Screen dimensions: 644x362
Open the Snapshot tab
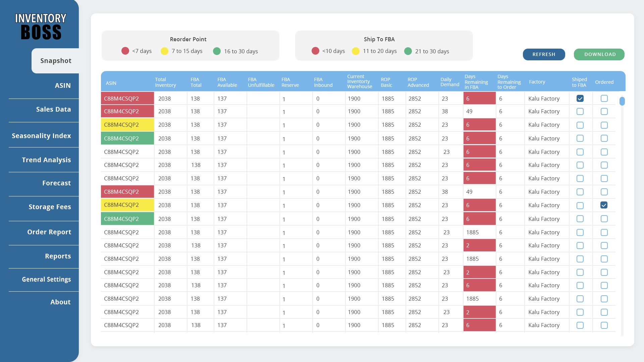pos(56,61)
